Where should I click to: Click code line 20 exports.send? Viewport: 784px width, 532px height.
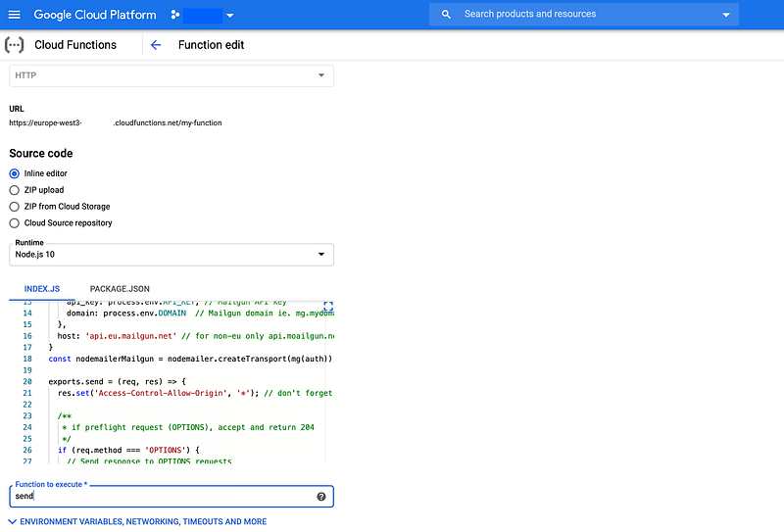[x=117, y=381]
